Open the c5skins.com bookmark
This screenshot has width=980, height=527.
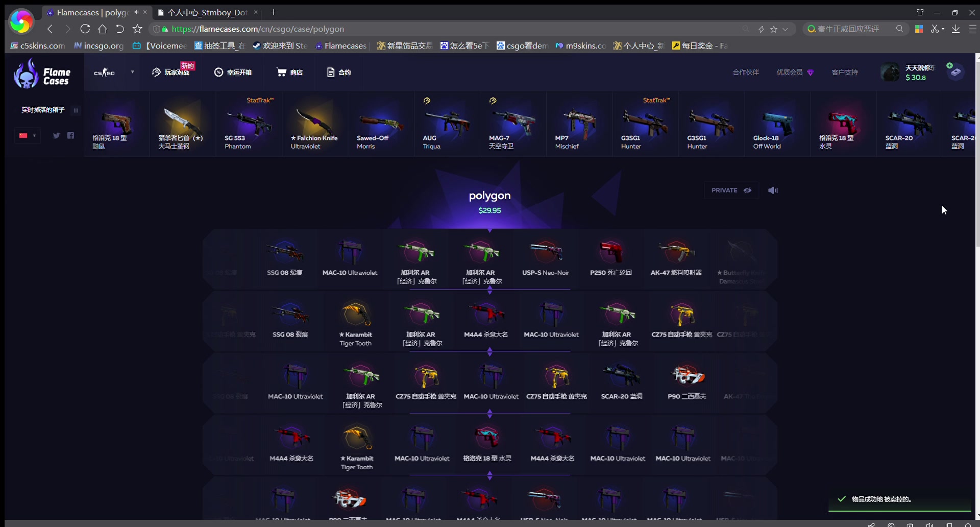(x=38, y=46)
